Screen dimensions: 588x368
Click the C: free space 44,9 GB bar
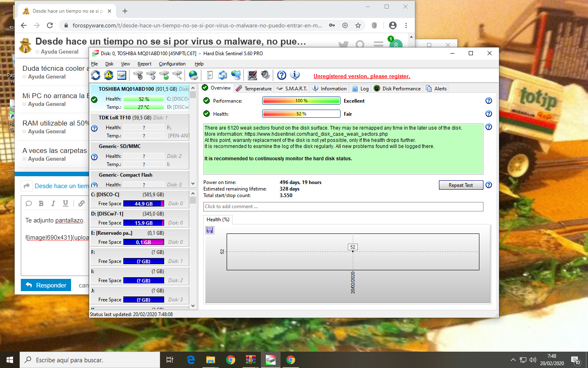click(x=144, y=204)
